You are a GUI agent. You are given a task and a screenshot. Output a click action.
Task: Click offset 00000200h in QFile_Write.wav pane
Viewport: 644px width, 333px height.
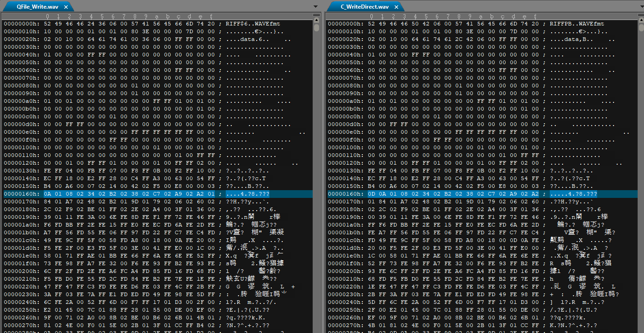[x=22, y=272]
